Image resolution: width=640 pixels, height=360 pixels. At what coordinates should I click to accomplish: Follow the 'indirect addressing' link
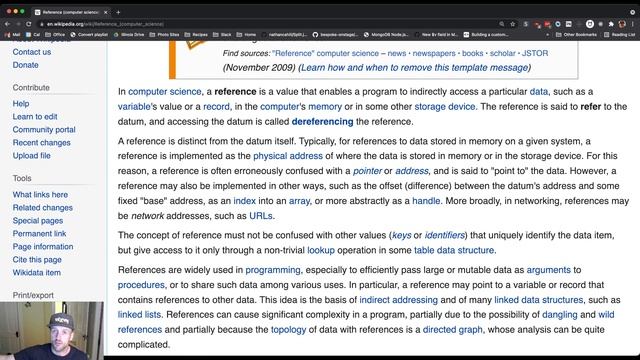click(398, 300)
